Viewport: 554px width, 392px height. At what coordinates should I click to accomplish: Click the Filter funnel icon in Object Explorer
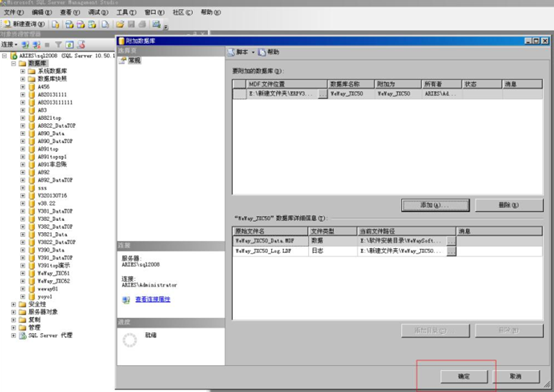pos(58,45)
